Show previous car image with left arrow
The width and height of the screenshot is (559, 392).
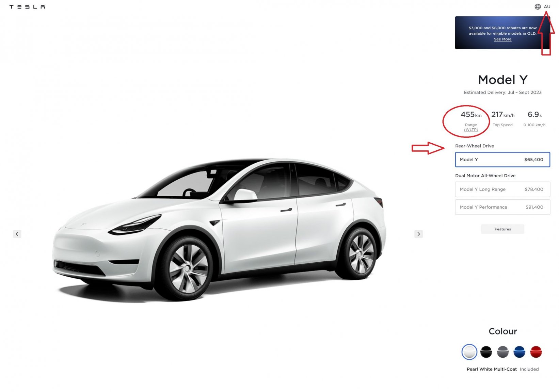pos(17,234)
